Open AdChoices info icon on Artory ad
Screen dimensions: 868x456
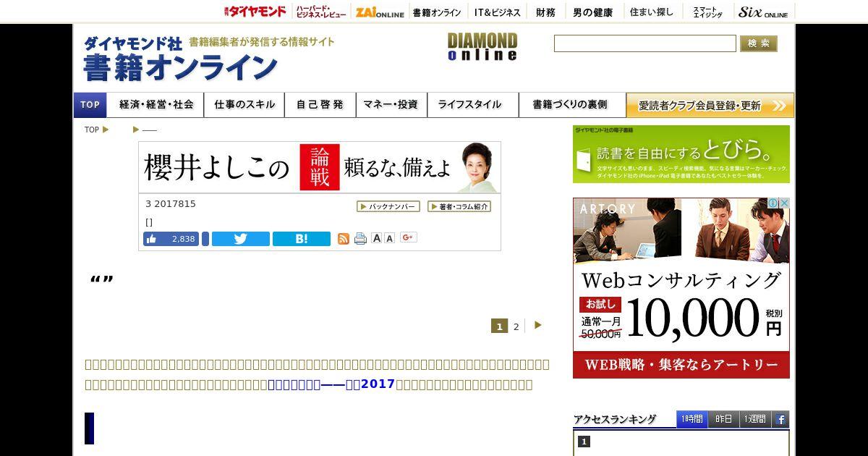pos(773,203)
